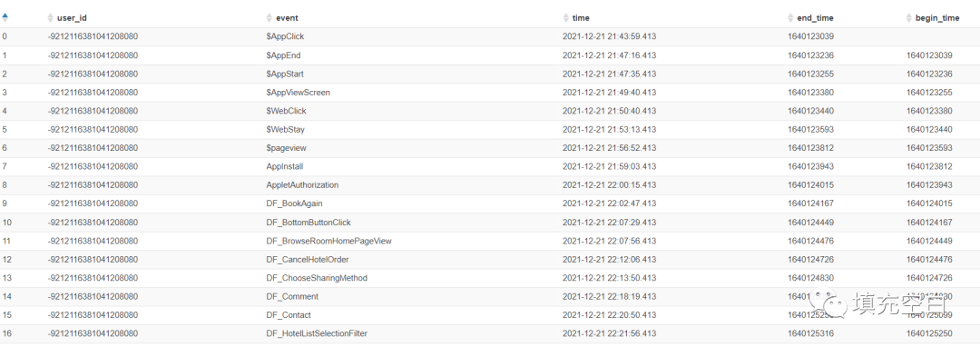
Task: Click time value 2021-12-21 21:50:40.413
Action: (610, 111)
